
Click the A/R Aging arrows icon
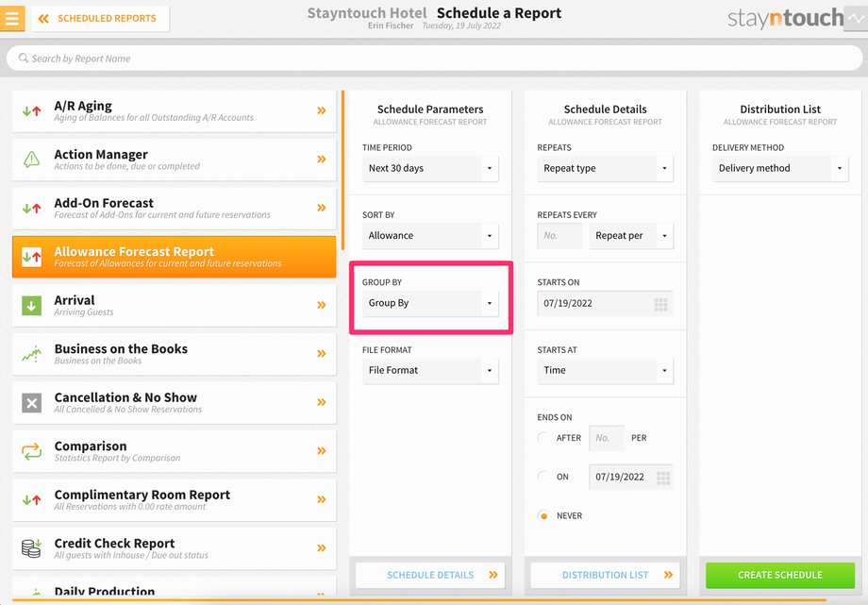coord(31,110)
